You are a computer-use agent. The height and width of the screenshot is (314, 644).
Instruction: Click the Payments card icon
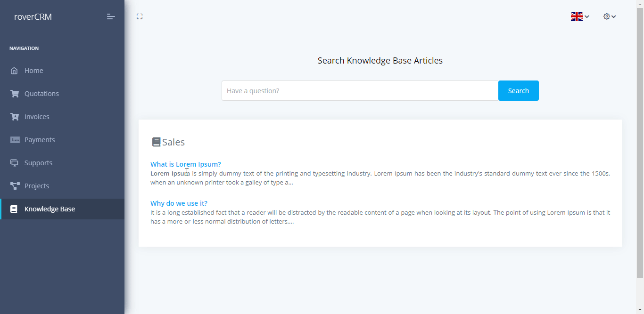(x=15, y=140)
